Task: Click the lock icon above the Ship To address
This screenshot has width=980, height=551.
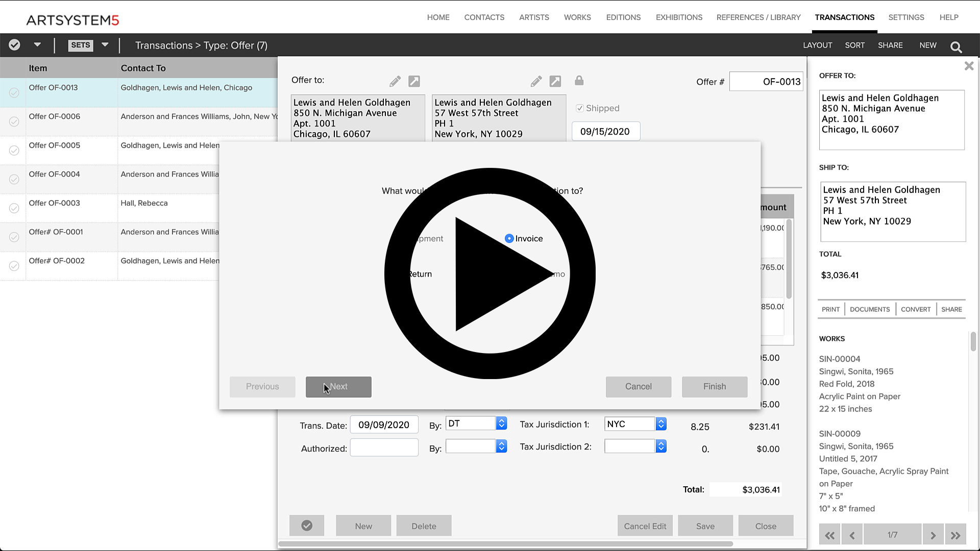Action: (580, 81)
